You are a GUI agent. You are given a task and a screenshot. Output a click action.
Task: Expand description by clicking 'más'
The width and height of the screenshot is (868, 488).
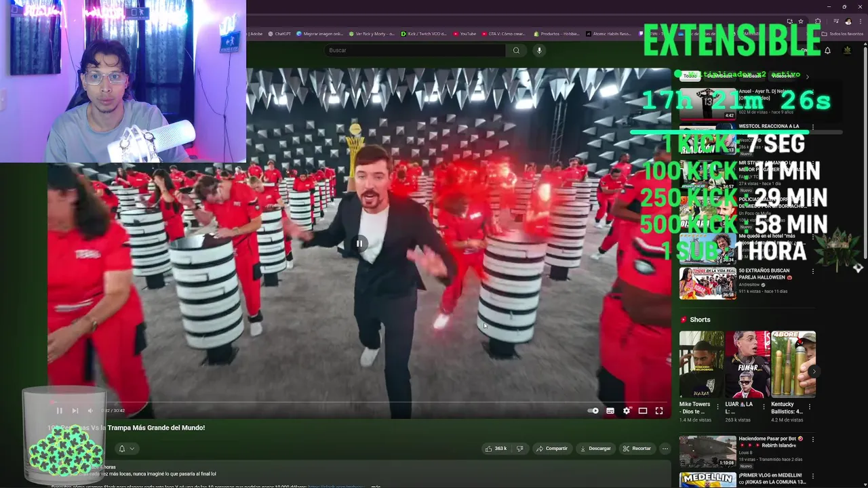[x=376, y=485]
